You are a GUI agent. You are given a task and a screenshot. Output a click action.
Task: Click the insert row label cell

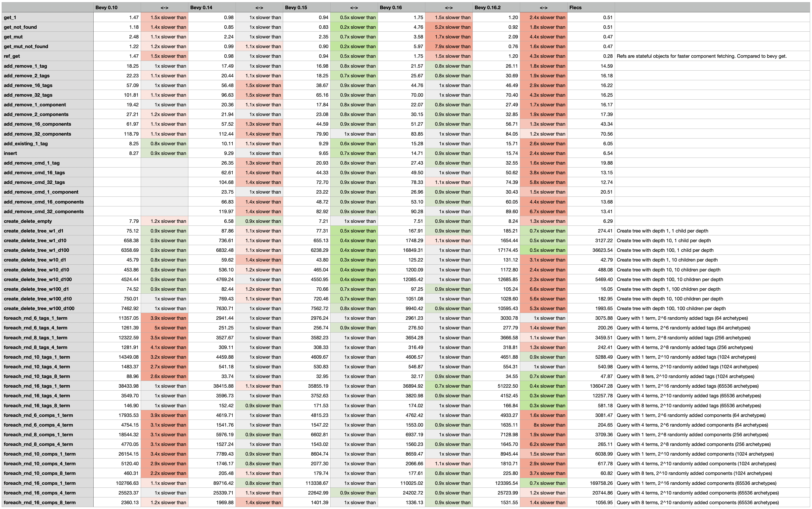pyautogui.click(x=10, y=153)
